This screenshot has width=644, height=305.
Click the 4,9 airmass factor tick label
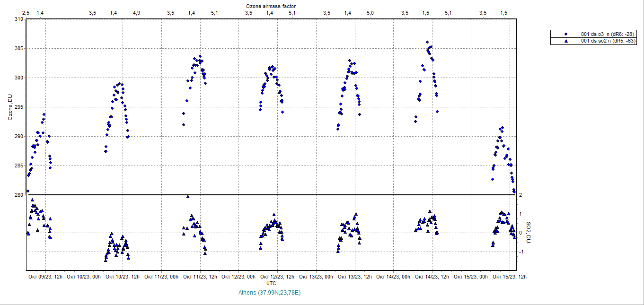[136, 13]
